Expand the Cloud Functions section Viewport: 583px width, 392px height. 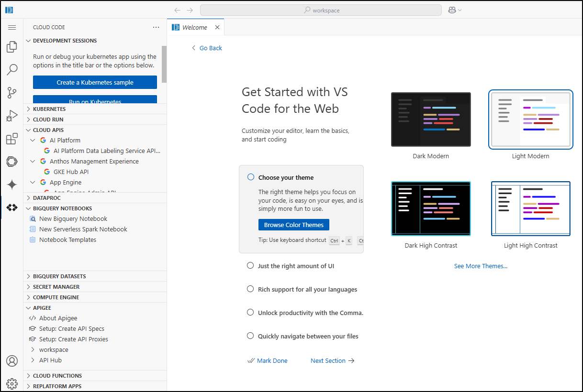(95, 376)
